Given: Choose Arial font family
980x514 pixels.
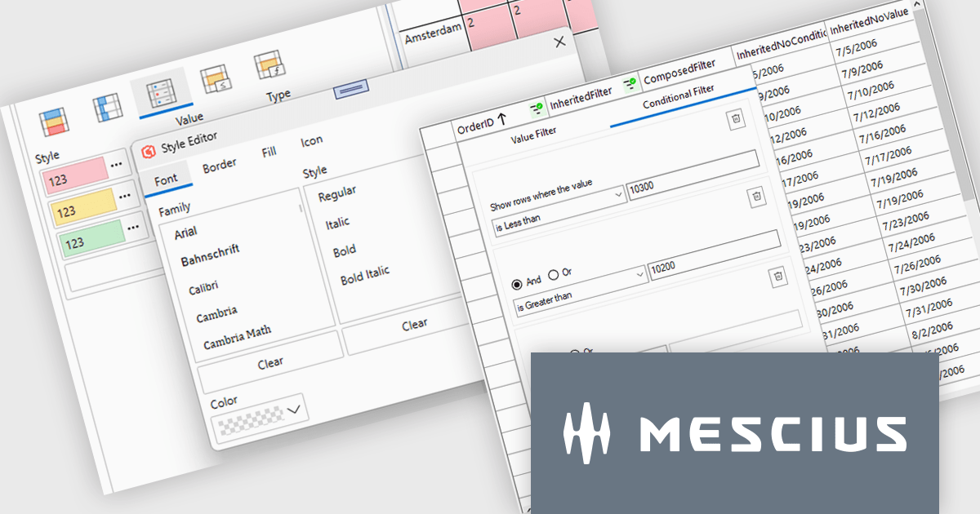Looking at the screenshot, I should click(x=185, y=234).
